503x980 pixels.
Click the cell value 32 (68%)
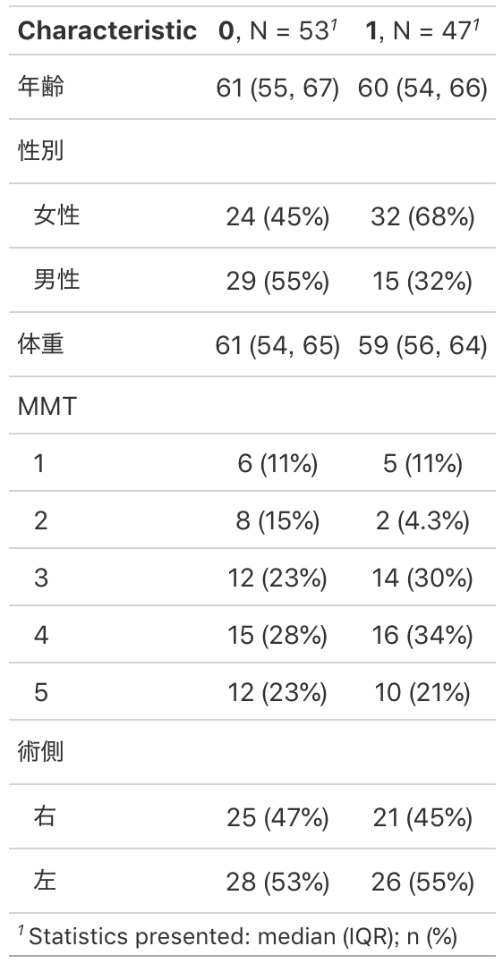pyautogui.click(x=423, y=217)
